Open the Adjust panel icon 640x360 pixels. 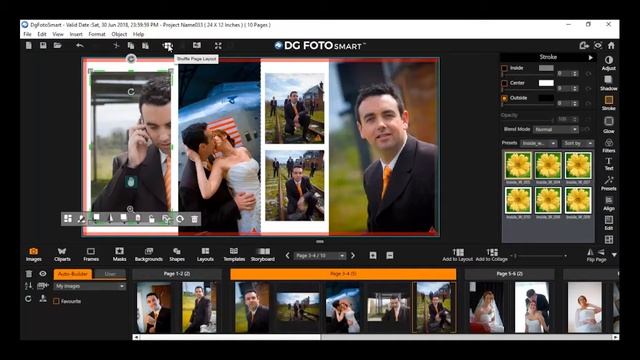(x=609, y=63)
